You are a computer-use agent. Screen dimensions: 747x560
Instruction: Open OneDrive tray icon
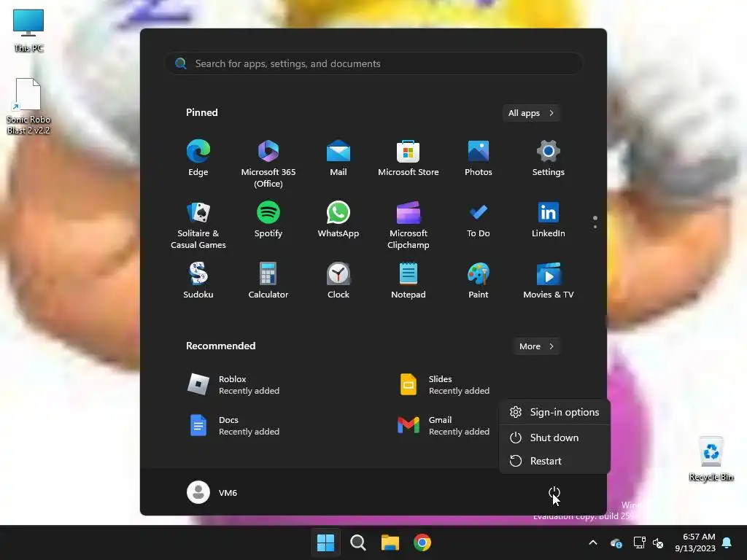[616, 542]
